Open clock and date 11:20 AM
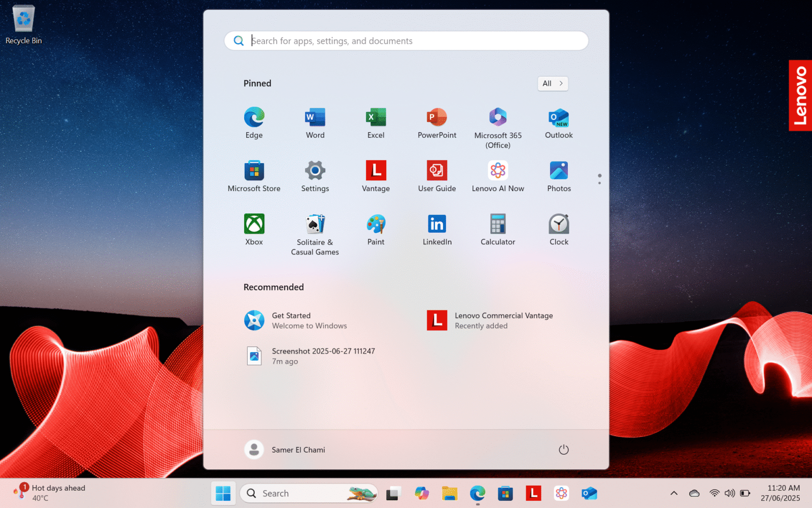812x508 pixels. click(780, 493)
